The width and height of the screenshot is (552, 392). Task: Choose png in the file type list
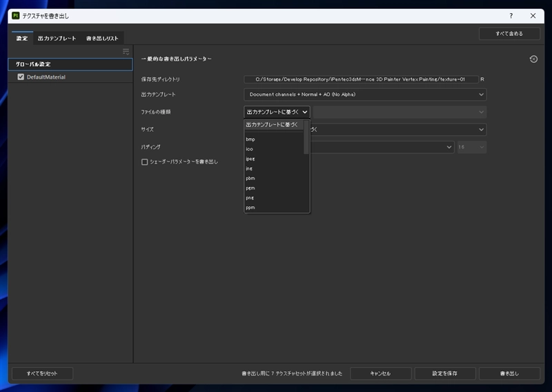coord(274,198)
